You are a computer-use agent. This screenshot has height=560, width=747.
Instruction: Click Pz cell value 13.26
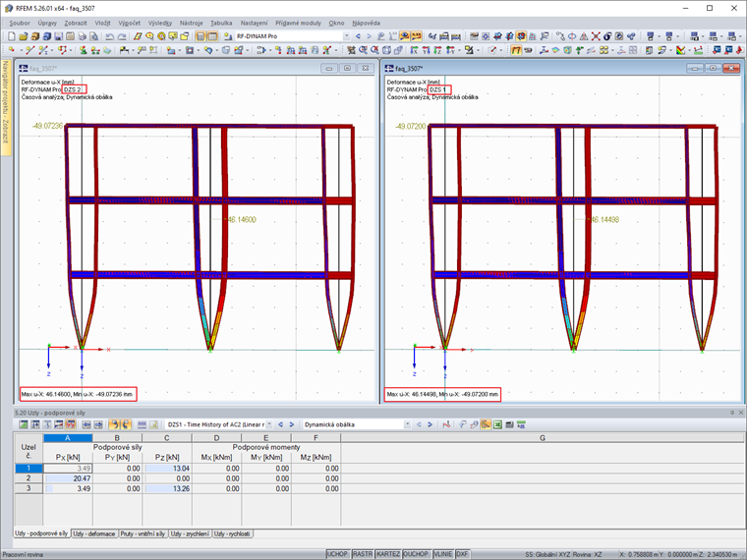[x=167, y=488]
